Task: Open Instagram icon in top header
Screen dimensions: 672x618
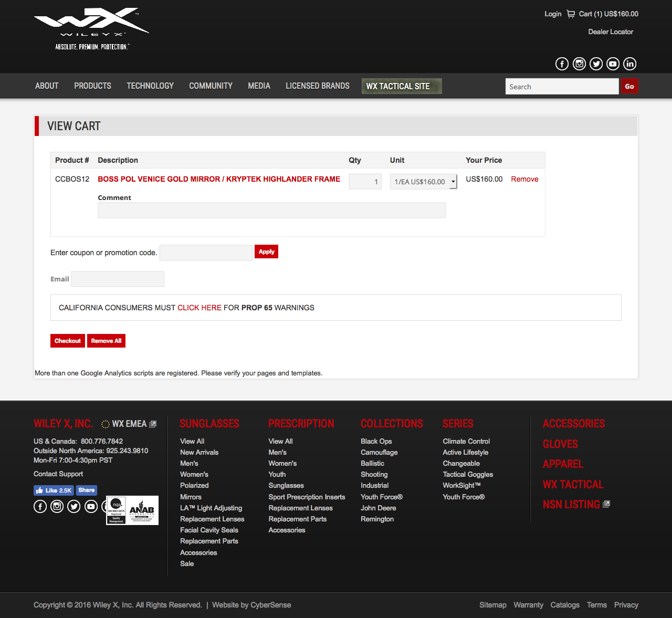Action: (x=579, y=64)
